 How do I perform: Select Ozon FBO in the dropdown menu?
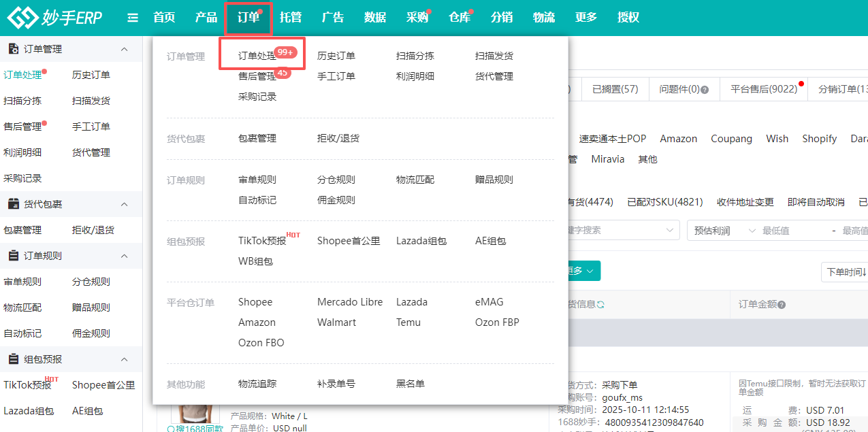pyautogui.click(x=261, y=343)
